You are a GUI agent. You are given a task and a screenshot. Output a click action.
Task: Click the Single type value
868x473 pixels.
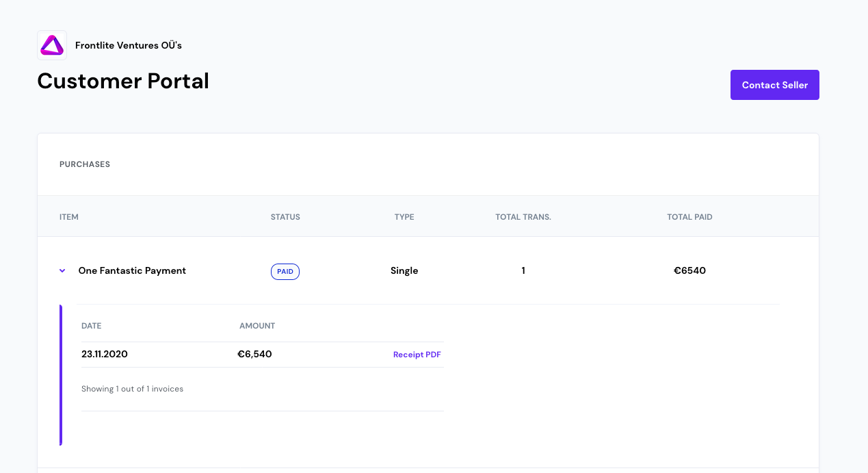[404, 271]
